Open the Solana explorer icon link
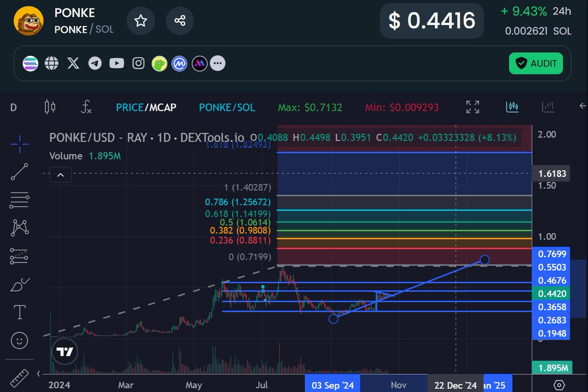The image size is (588, 392). coord(30,63)
